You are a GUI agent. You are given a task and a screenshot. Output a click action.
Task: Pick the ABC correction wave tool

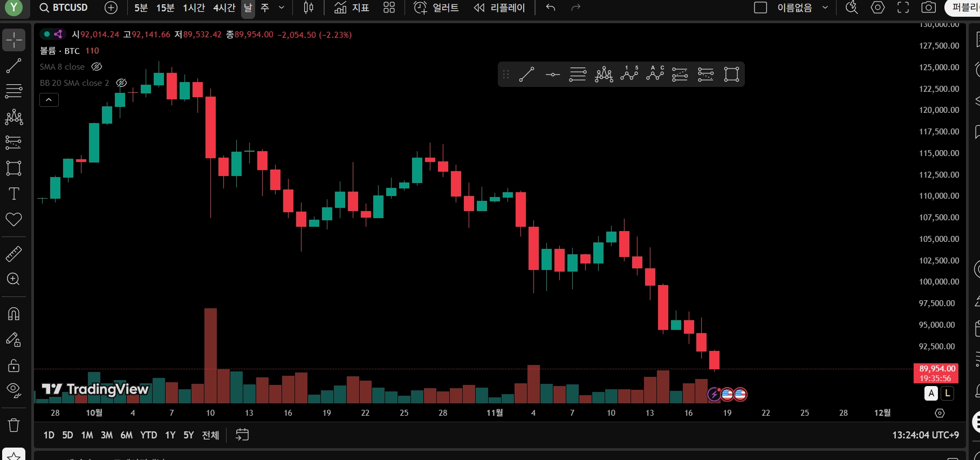(655, 75)
